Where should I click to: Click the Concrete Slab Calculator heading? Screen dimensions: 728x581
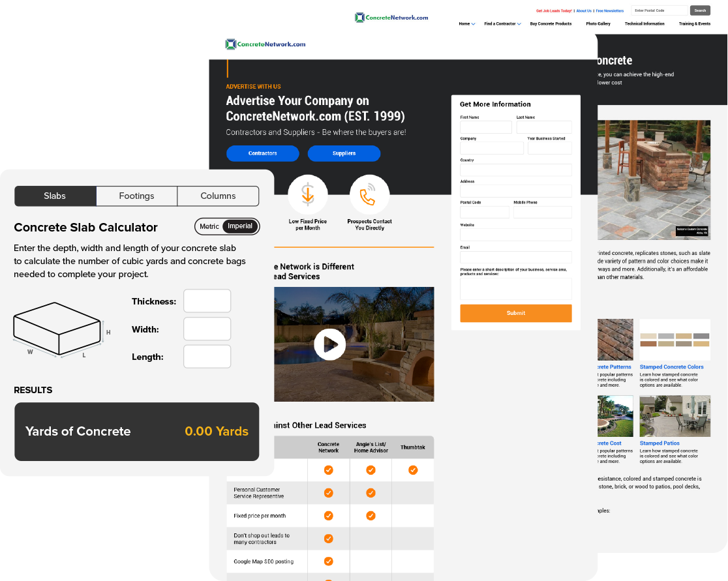tap(86, 228)
